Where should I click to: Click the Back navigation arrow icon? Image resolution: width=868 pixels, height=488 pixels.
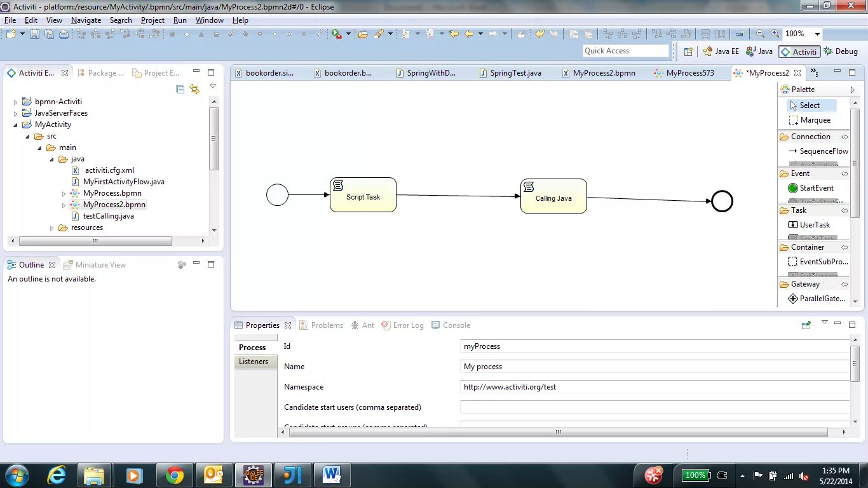click(x=469, y=34)
